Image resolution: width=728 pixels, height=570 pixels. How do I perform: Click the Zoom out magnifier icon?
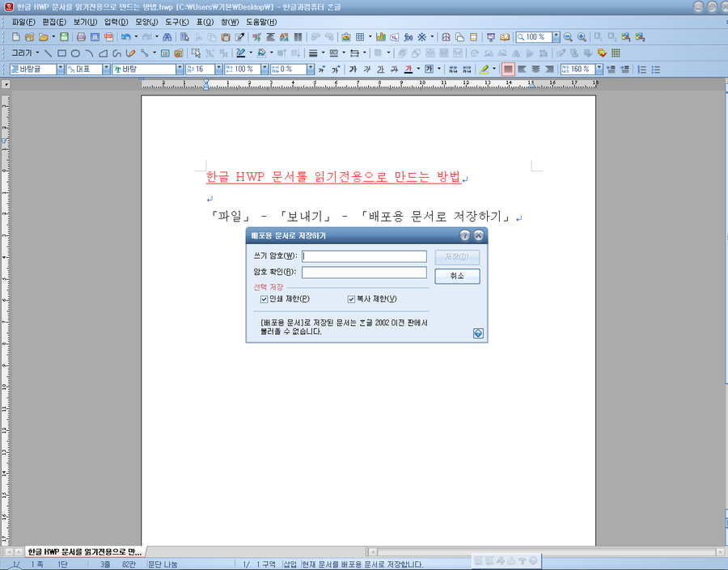(568, 36)
